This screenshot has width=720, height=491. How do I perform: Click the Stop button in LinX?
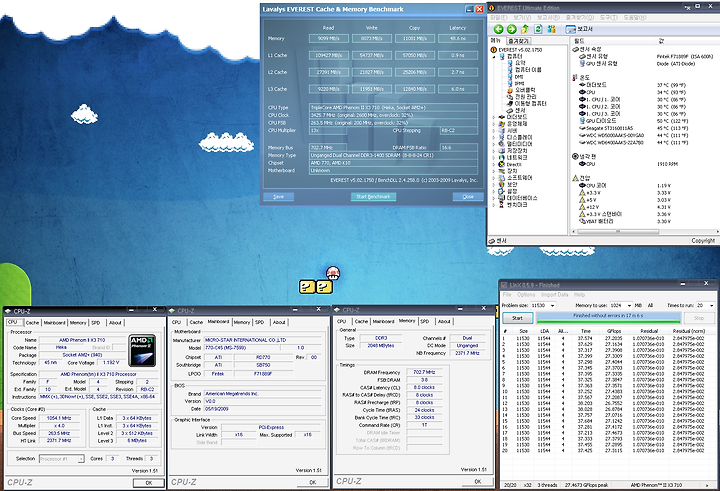click(x=699, y=318)
